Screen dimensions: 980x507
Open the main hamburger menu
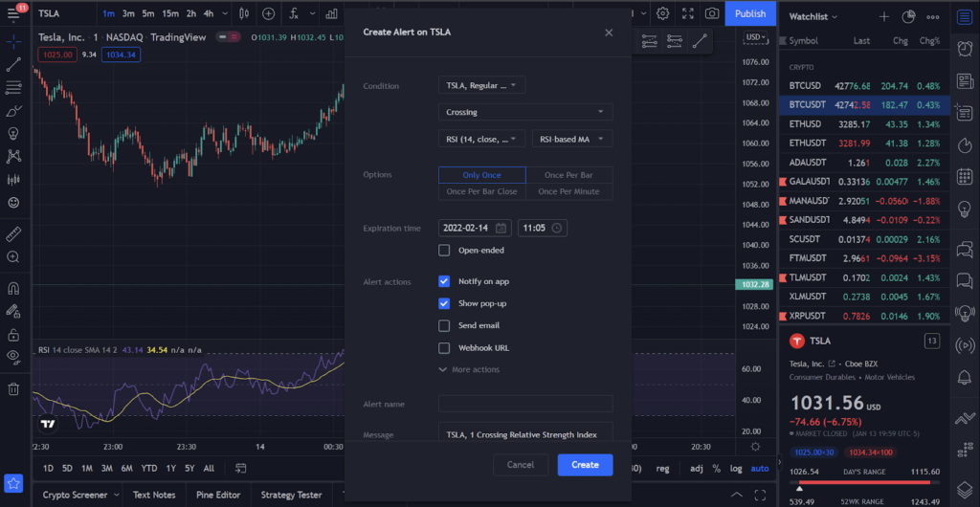click(13, 13)
